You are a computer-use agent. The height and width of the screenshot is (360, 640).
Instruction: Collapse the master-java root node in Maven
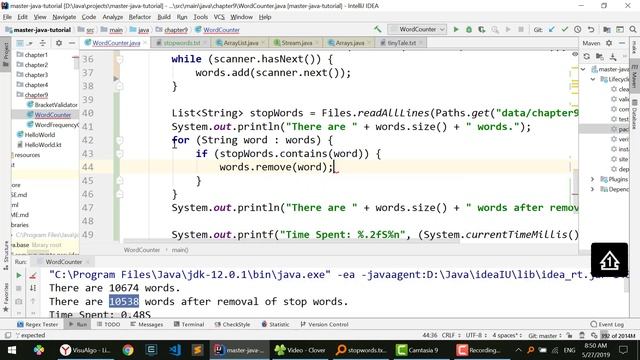click(583, 69)
